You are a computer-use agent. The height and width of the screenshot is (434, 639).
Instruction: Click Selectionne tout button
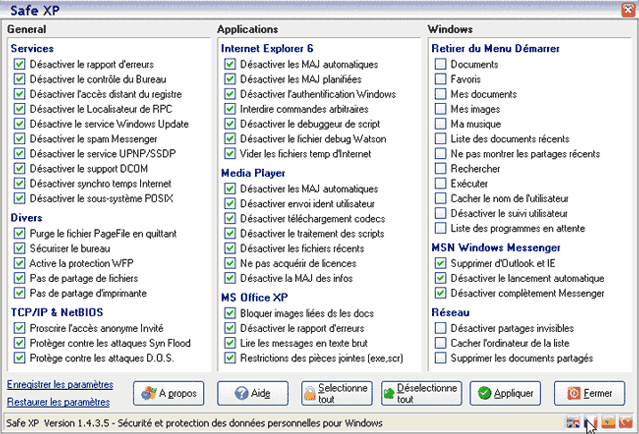pyautogui.click(x=337, y=393)
